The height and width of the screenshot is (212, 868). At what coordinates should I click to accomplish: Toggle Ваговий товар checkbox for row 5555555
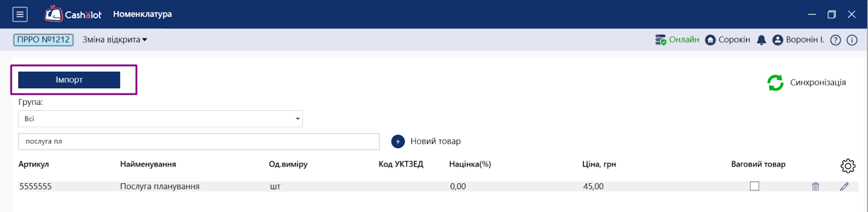(x=754, y=186)
